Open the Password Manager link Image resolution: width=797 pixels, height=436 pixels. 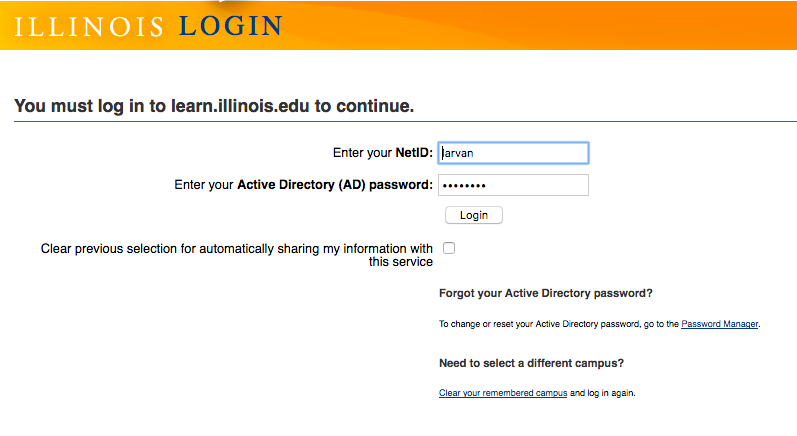(x=720, y=324)
